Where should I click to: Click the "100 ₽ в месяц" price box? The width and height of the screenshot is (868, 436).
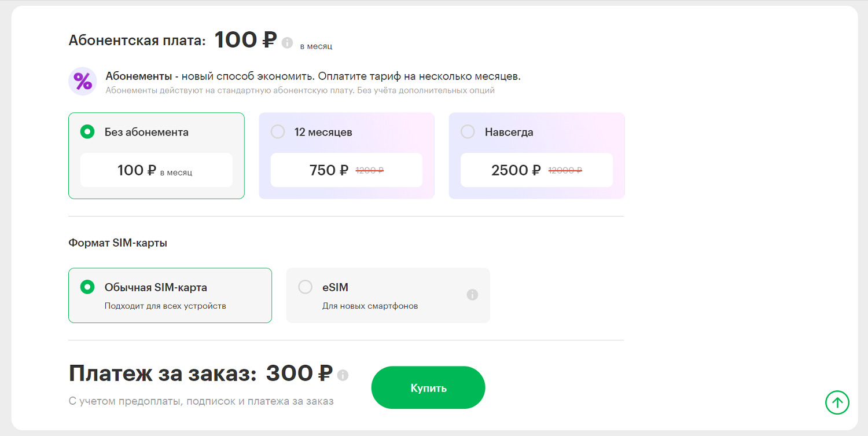pos(156,170)
